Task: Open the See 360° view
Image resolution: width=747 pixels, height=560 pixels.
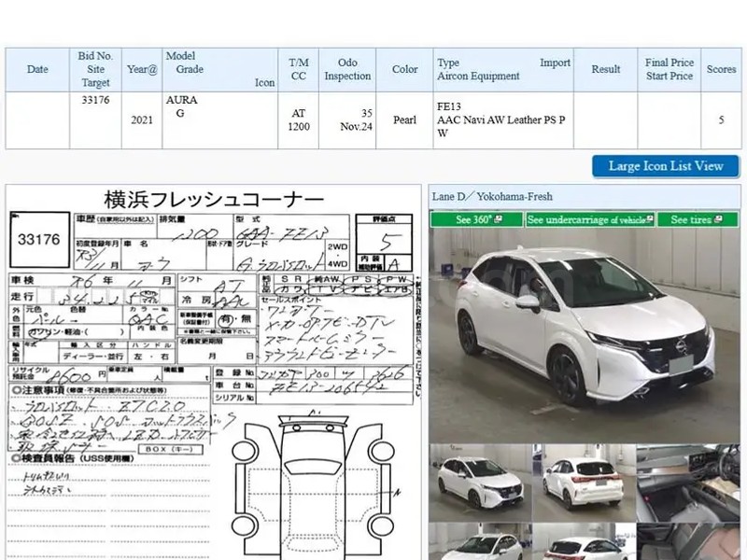Action: (x=475, y=219)
